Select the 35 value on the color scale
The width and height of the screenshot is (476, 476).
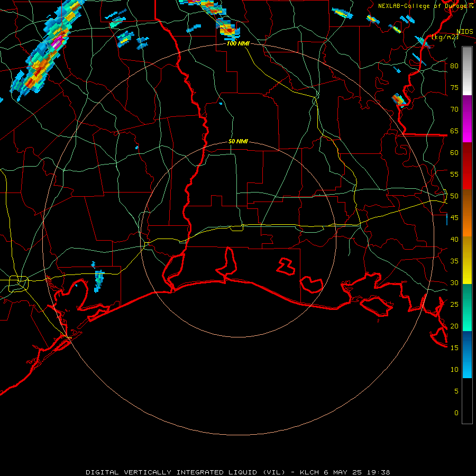point(454,261)
